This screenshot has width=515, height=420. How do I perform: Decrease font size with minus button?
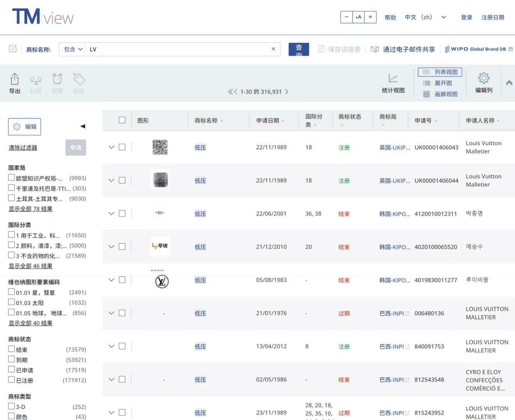coord(347,17)
